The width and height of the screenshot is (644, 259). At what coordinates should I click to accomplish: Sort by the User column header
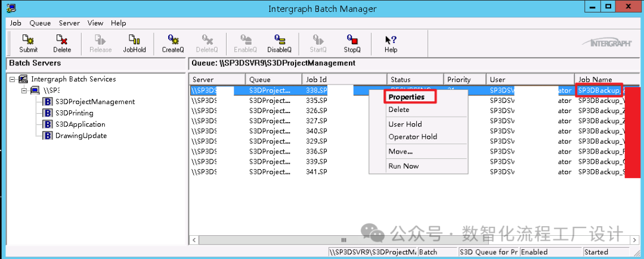pyautogui.click(x=530, y=80)
